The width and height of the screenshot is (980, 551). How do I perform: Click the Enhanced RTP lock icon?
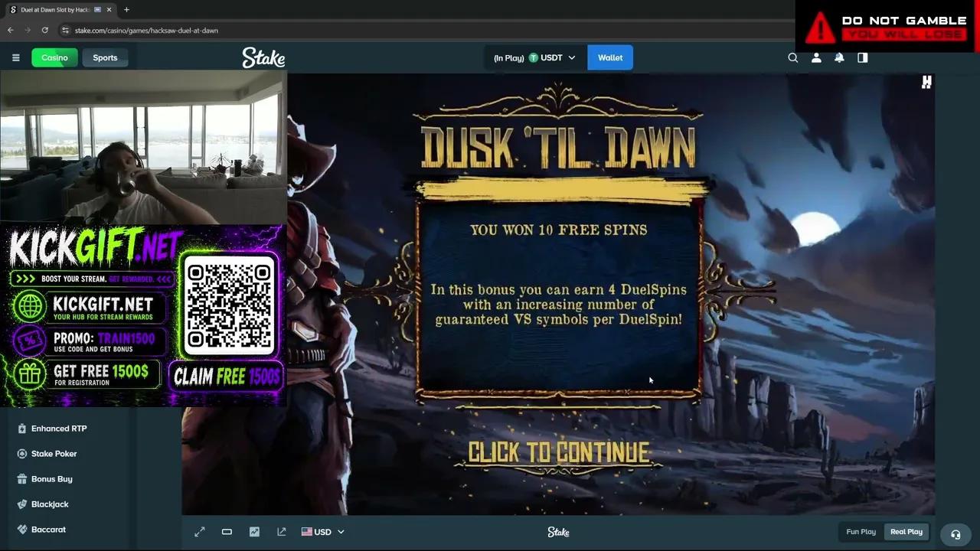22,429
